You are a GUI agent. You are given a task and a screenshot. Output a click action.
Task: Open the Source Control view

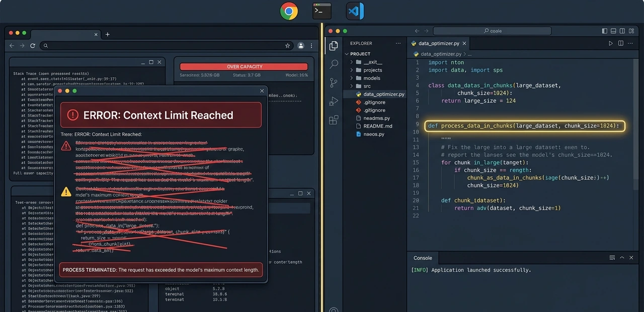click(x=334, y=83)
